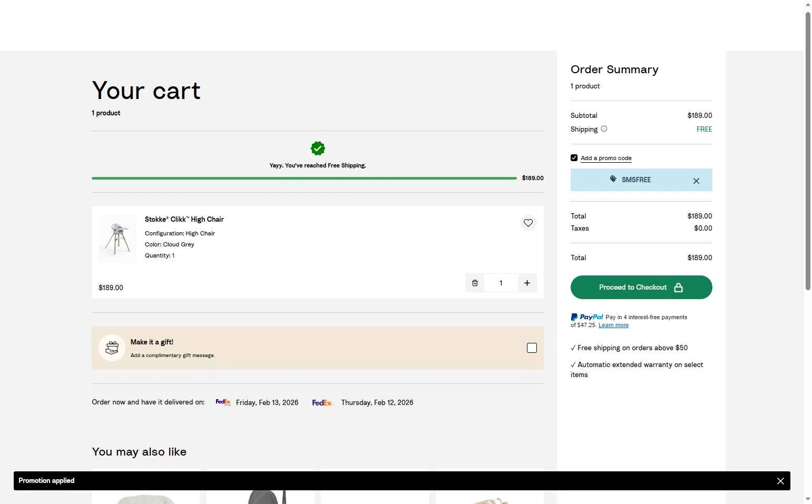Increase quantity with the plus button
Screen dimensions: 812x504
click(x=527, y=283)
